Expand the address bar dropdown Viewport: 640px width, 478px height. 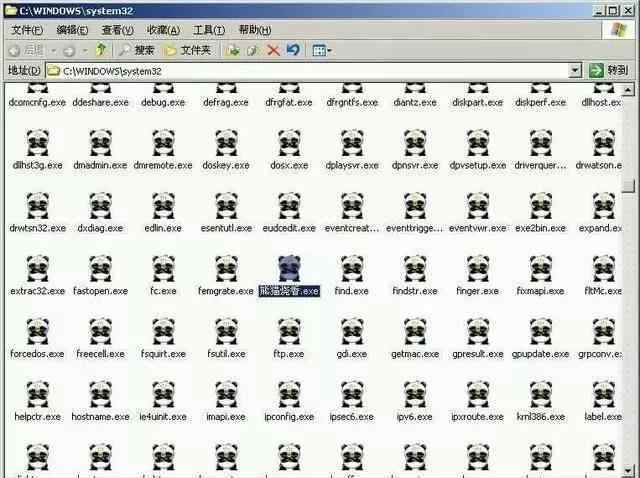pos(575,71)
